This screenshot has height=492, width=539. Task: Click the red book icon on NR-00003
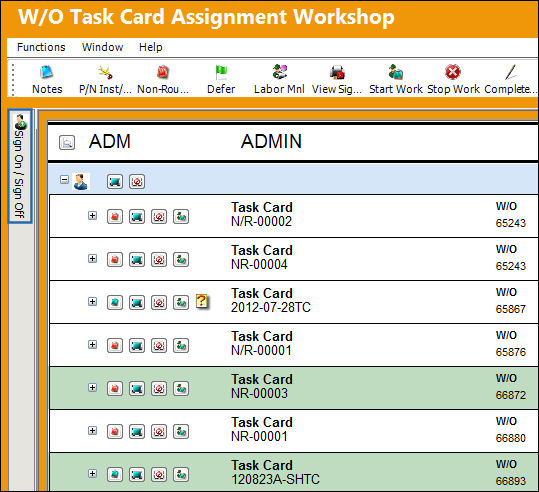[x=115, y=389]
